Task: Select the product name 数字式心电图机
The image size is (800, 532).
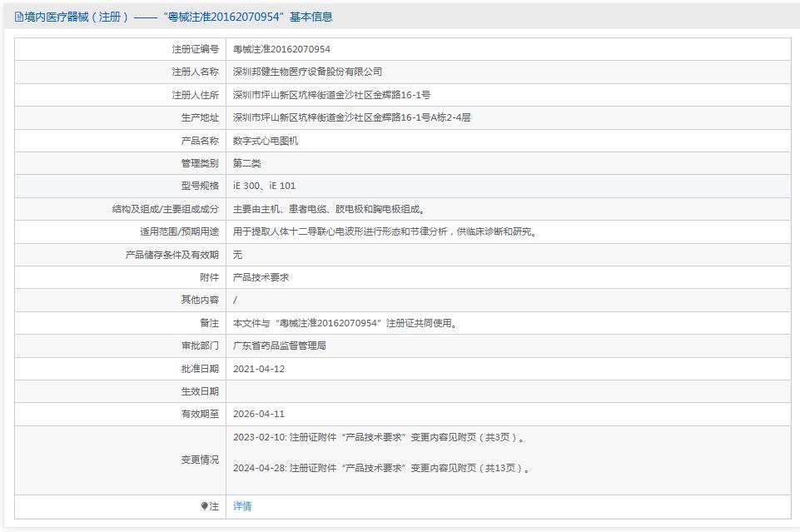Action: [x=266, y=141]
